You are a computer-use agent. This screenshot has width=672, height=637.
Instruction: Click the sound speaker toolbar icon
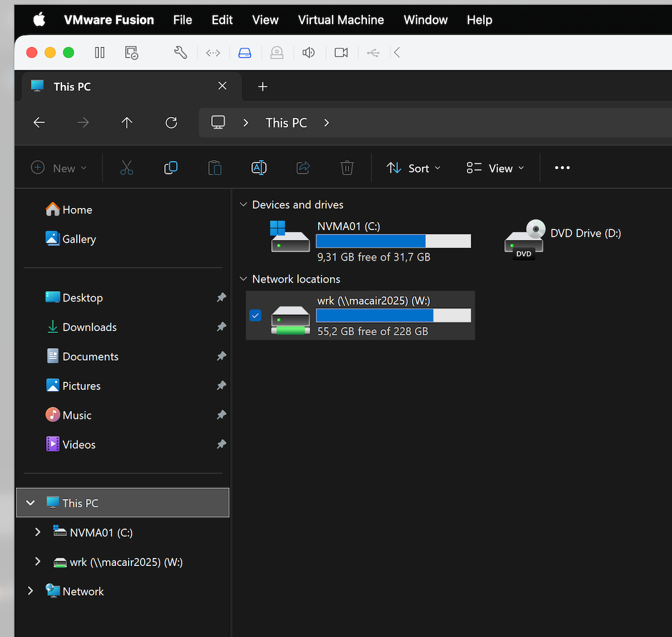coord(308,53)
